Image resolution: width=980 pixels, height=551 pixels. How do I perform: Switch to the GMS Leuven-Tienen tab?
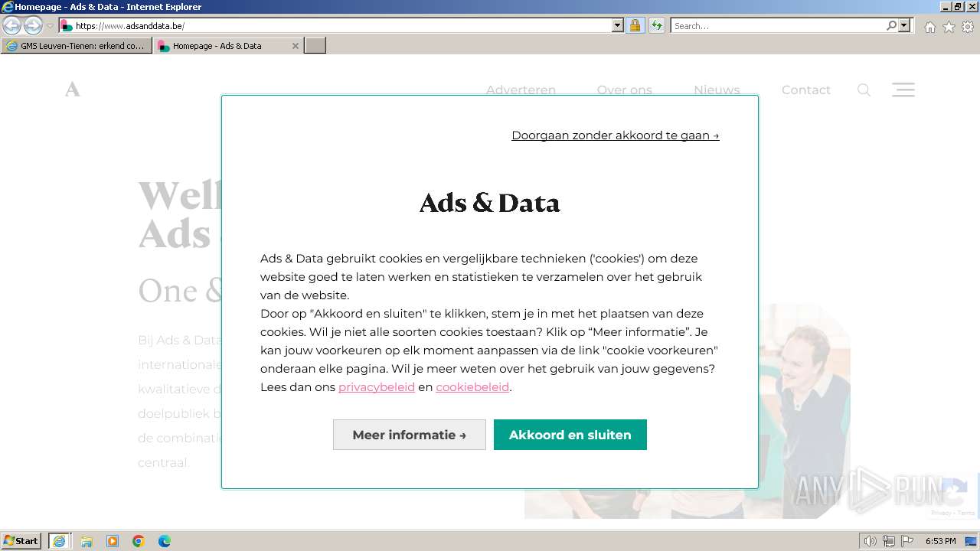76,46
